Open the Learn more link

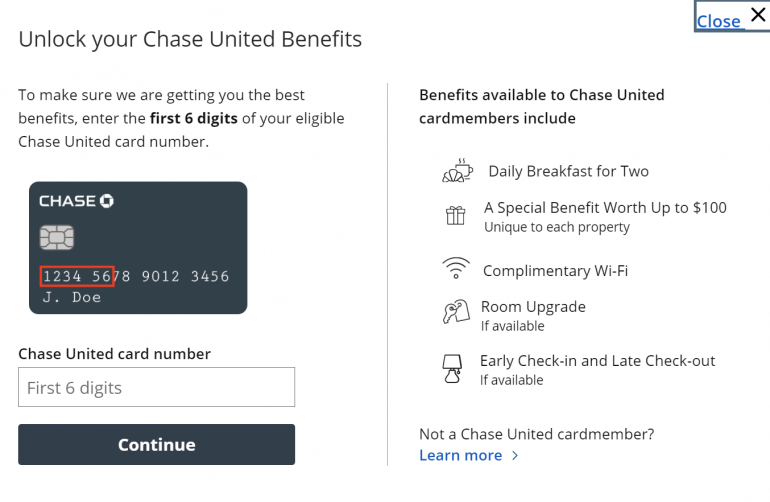460,455
